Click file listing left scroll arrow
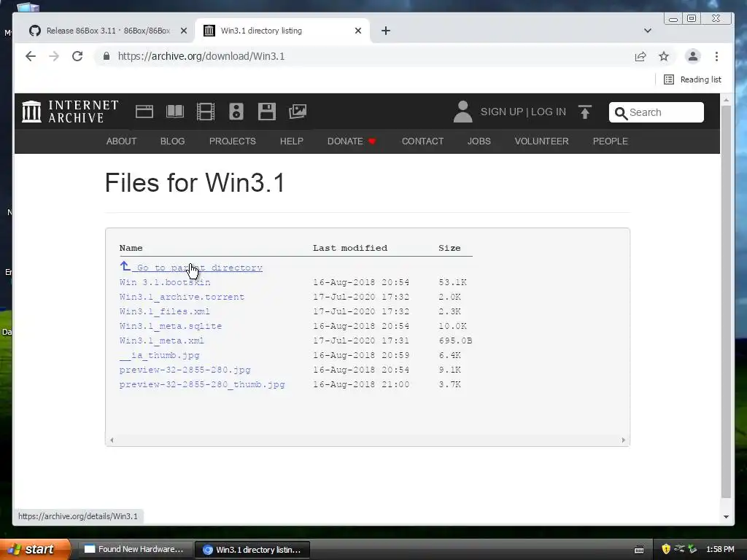 pos(112,440)
